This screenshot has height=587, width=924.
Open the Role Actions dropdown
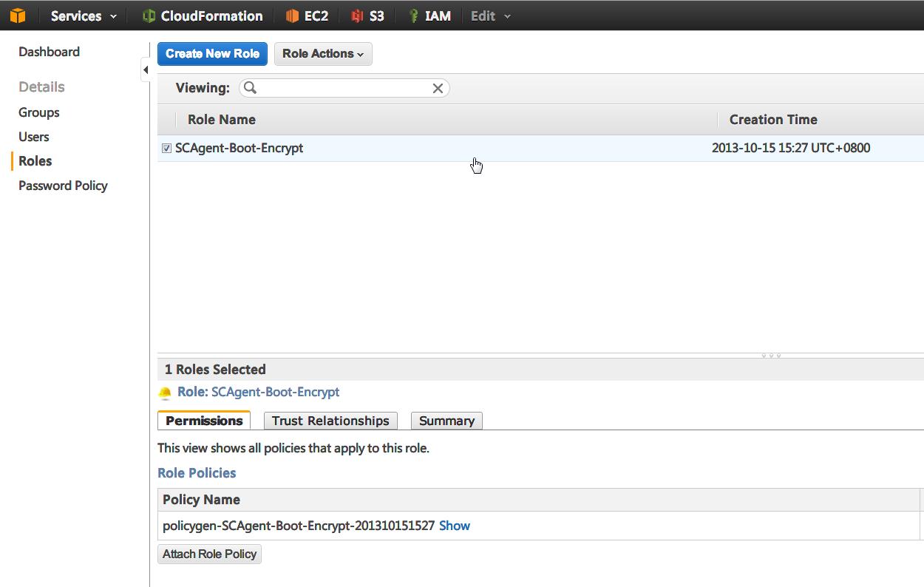pos(323,54)
